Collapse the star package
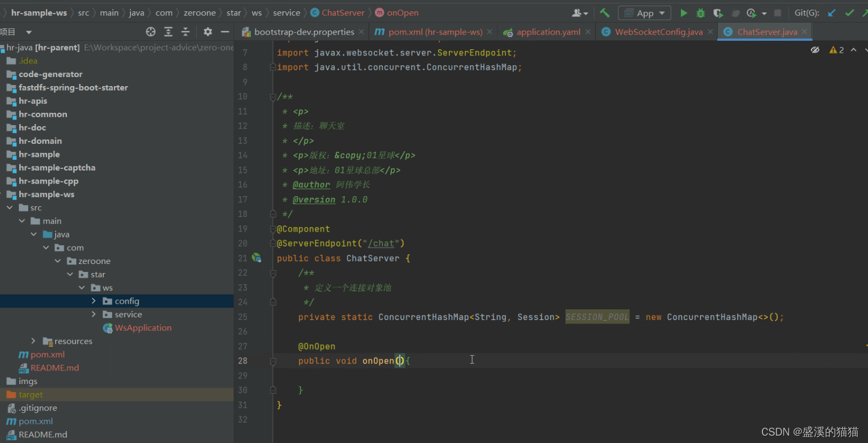The height and width of the screenshot is (443, 868). (70, 274)
